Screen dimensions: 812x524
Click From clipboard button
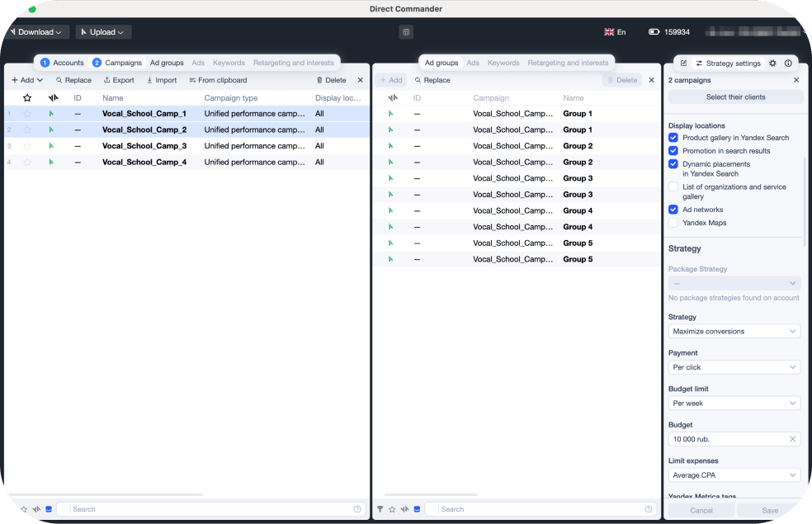(218, 80)
